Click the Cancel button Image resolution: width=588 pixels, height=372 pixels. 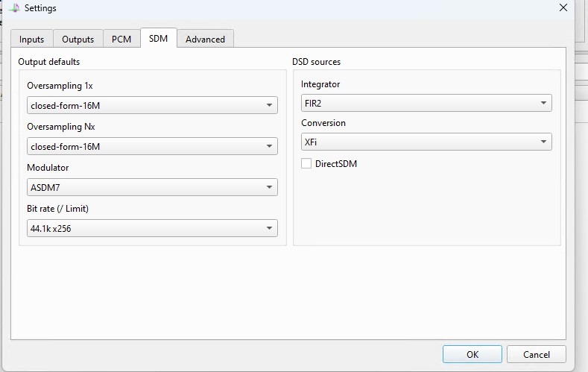[537, 354]
